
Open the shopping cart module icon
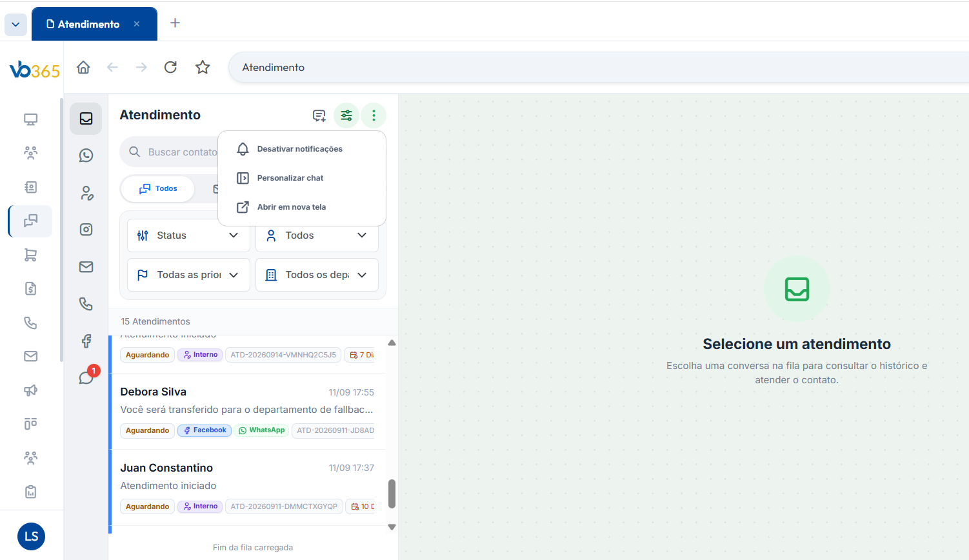tap(30, 255)
